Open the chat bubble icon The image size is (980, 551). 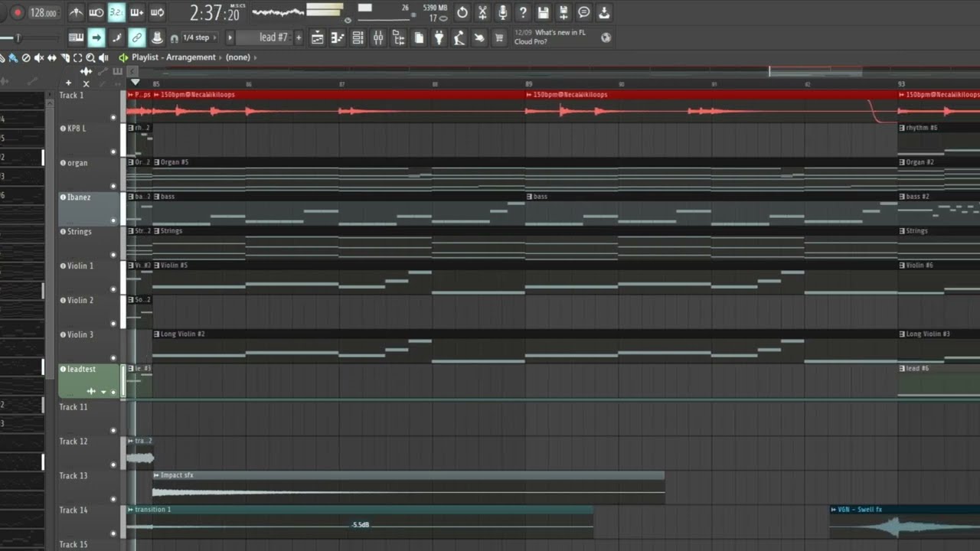(x=584, y=12)
